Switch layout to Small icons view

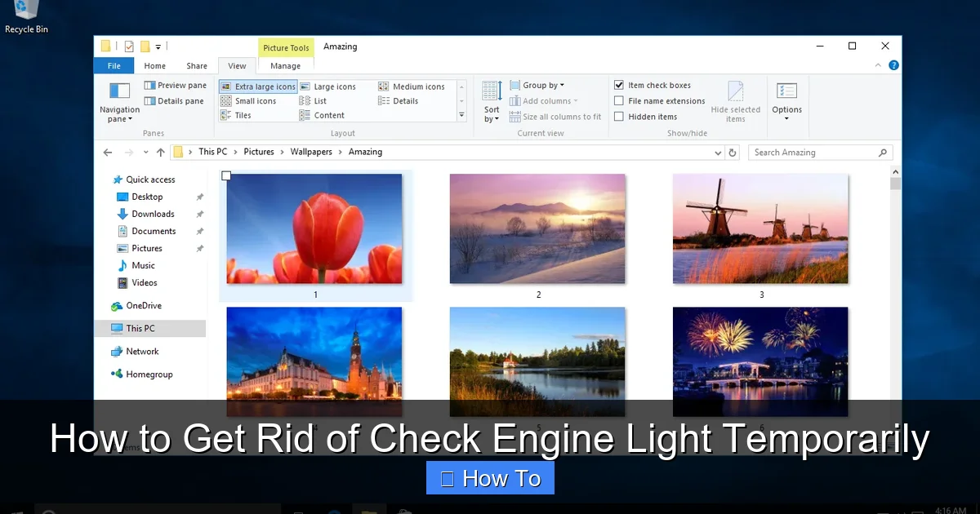click(x=256, y=100)
